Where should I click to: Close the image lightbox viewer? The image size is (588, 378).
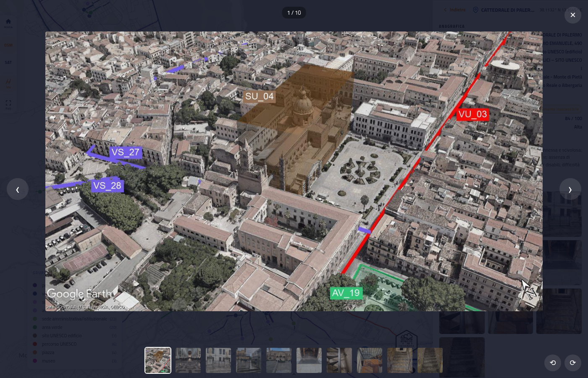tap(572, 15)
